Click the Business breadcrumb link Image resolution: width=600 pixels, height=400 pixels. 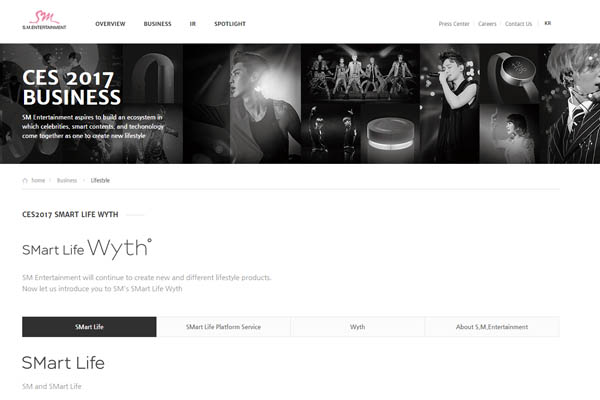(67, 180)
